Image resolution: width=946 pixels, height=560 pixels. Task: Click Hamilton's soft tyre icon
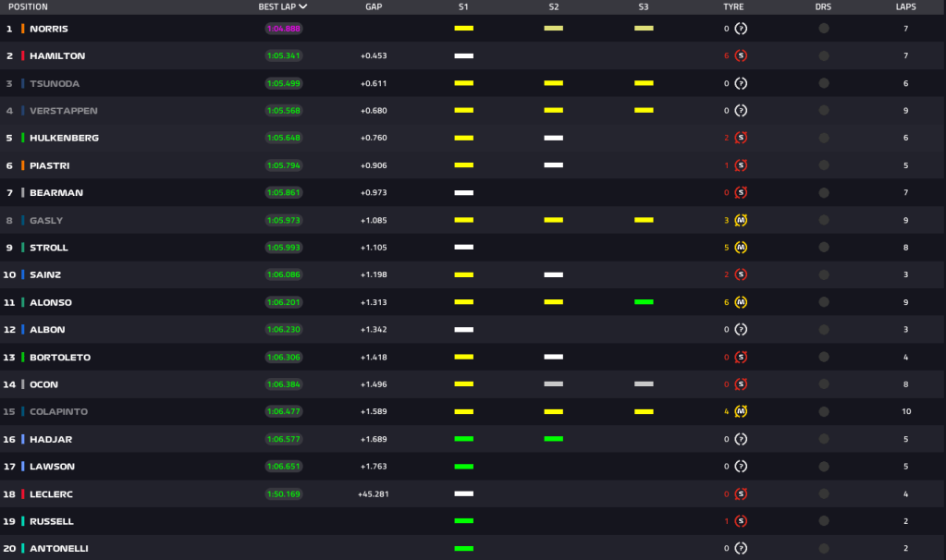pos(741,55)
